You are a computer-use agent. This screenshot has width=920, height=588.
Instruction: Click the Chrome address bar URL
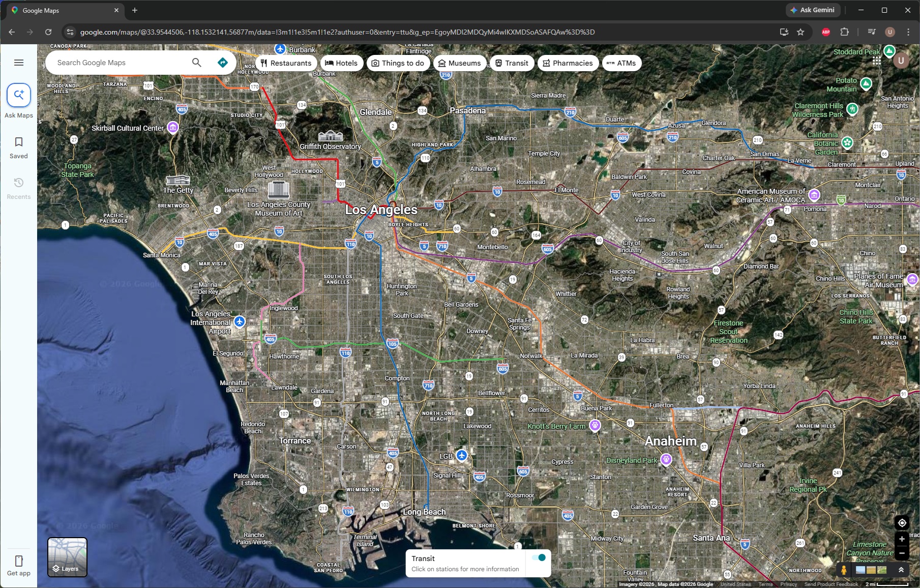tap(337, 32)
